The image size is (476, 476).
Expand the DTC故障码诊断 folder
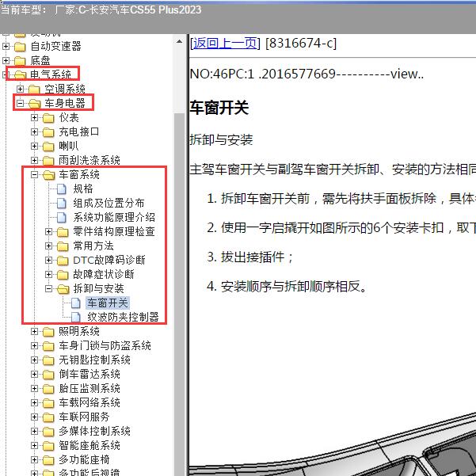click(x=48, y=260)
